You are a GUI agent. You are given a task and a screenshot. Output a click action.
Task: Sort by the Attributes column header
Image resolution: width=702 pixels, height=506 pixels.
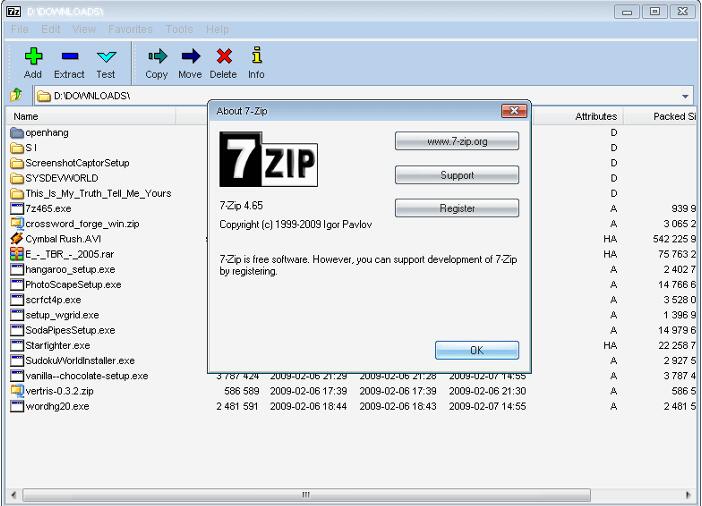(x=578, y=116)
